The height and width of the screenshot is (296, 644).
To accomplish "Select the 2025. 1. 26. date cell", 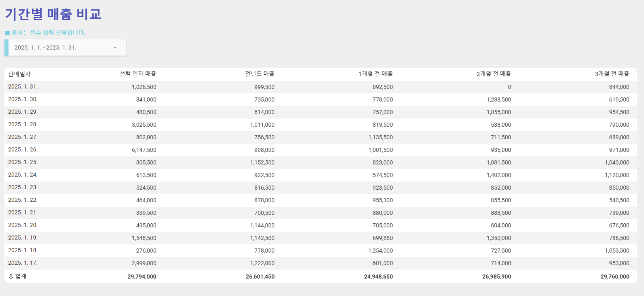I will coord(23,150).
